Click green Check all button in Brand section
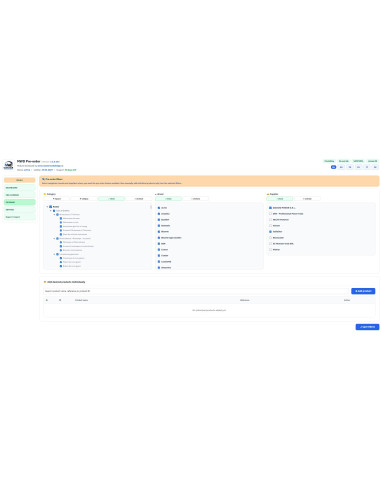 pyautogui.click(x=168, y=199)
